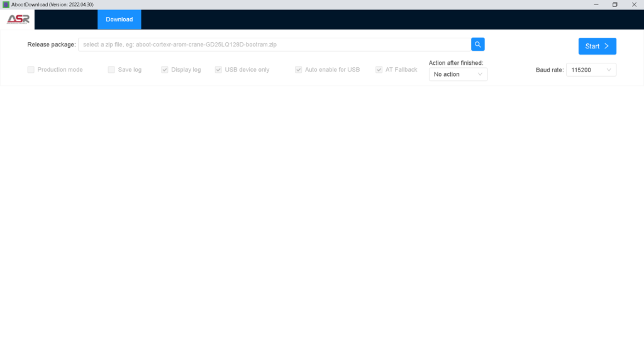Click the arrow icon on Start button
644x345 pixels.
606,47
